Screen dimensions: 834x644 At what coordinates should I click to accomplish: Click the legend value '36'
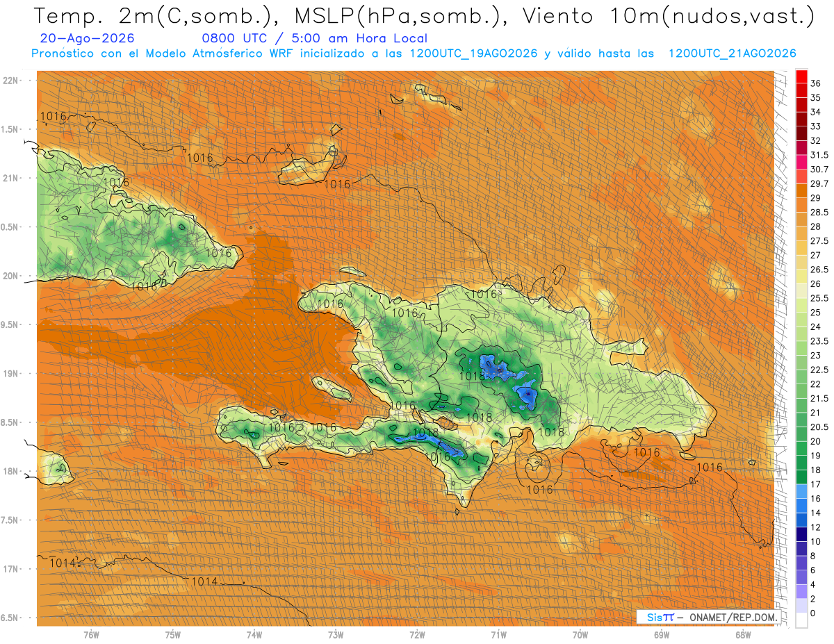click(816, 83)
